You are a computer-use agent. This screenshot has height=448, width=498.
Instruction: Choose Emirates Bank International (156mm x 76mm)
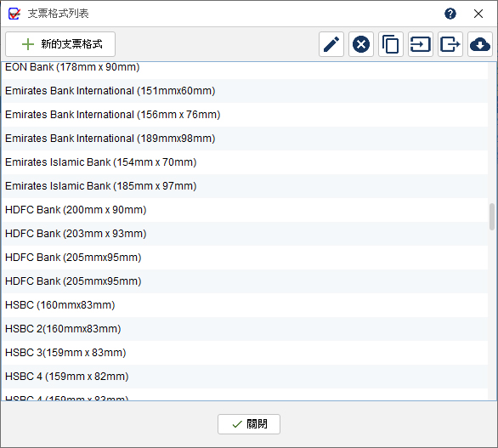click(245, 115)
